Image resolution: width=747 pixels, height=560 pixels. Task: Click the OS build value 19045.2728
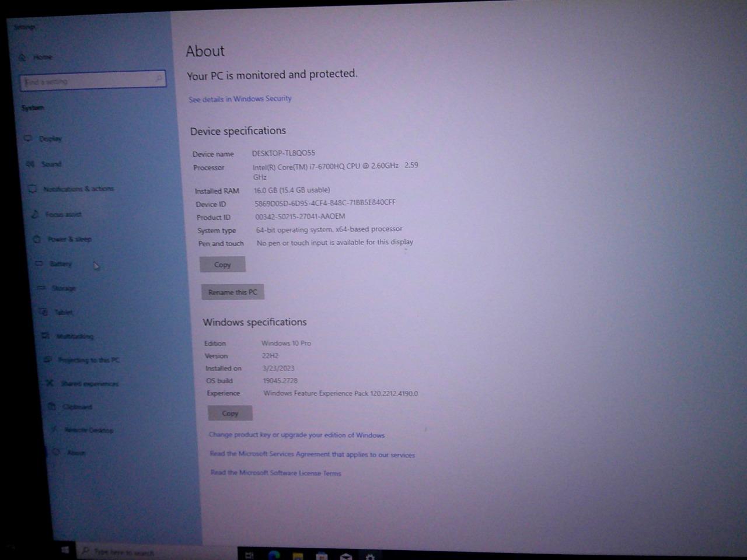(280, 381)
